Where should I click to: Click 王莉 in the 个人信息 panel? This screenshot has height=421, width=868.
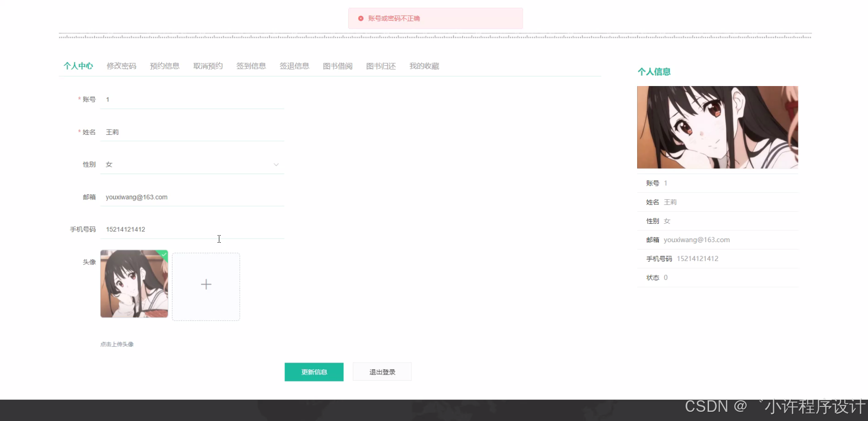point(670,202)
